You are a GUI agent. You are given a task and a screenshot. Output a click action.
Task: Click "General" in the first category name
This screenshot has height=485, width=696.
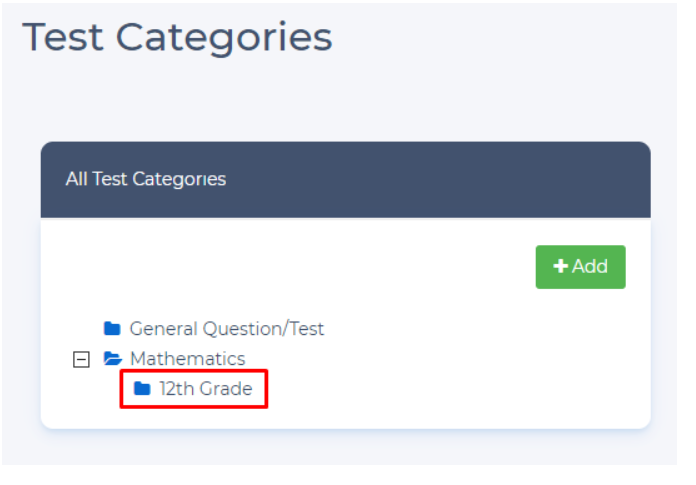point(164,329)
